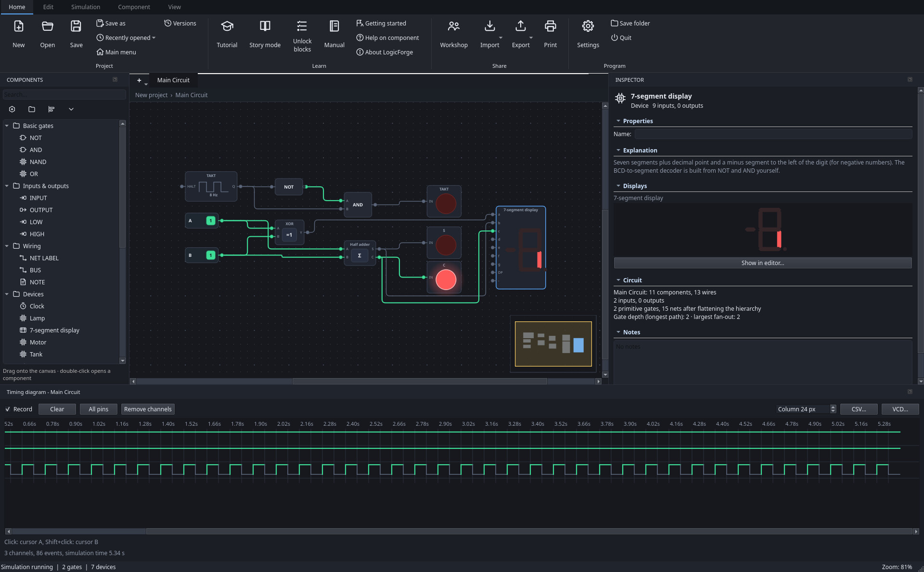Select the Main Circuit tab
The height and width of the screenshot is (572, 924).
tap(173, 80)
